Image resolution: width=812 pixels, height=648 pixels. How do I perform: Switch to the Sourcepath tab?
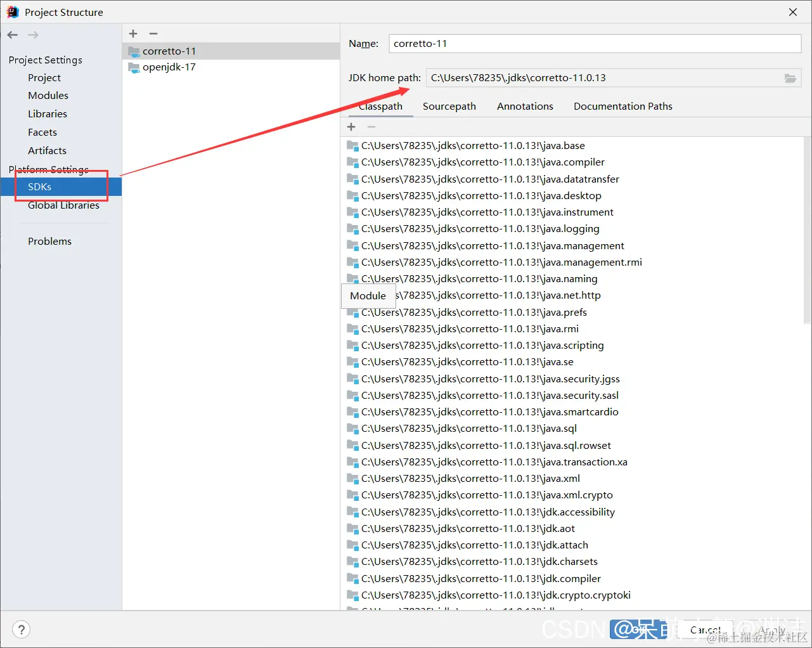pos(449,107)
